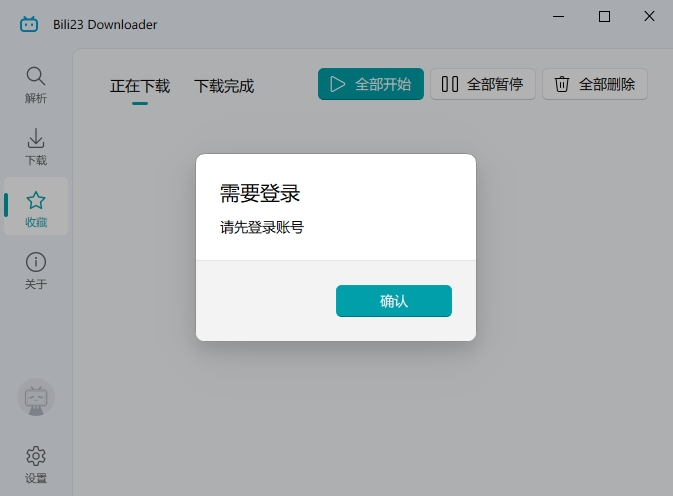Click the Bili23 Downloader title text
The width and height of the screenshot is (673, 496).
pyautogui.click(x=105, y=24)
